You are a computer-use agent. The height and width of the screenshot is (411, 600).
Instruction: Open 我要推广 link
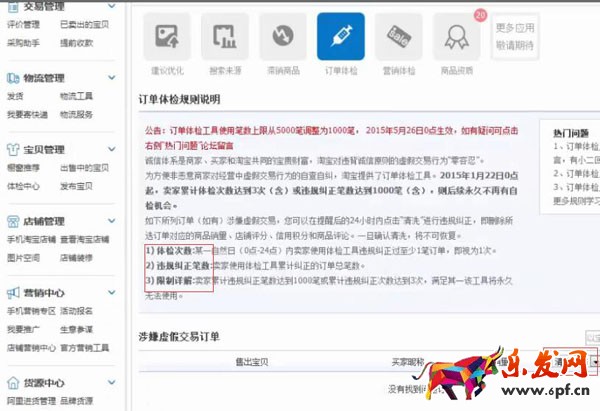point(23,329)
